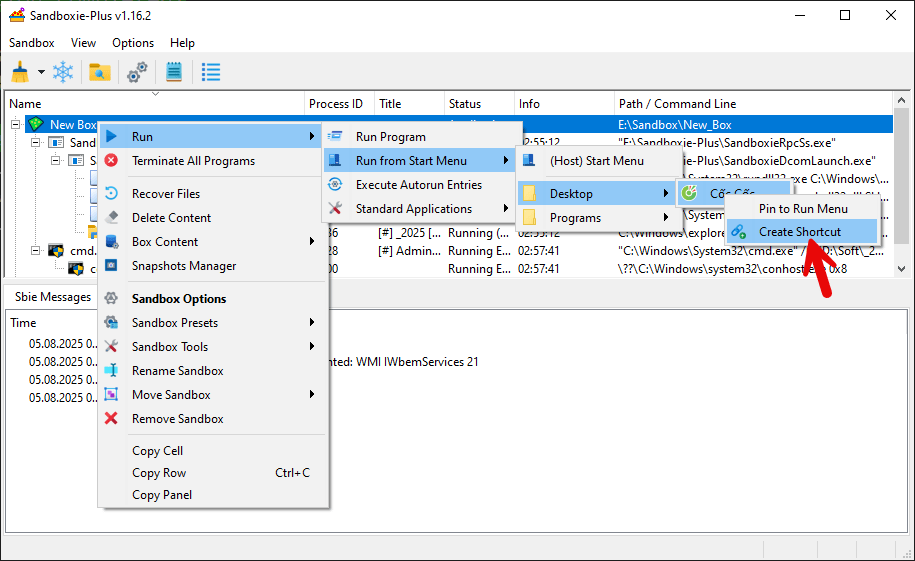
Task: Click the red X icon for Terminate All Programs
Action: 111,161
